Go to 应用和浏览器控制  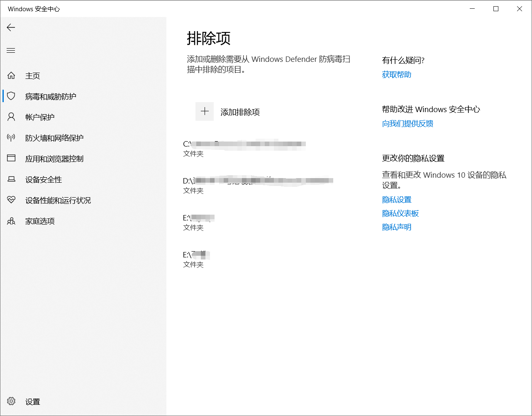coord(54,159)
